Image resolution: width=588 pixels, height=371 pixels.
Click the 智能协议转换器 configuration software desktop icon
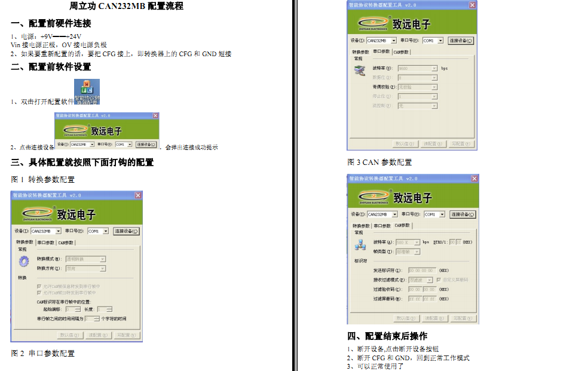coord(87,91)
